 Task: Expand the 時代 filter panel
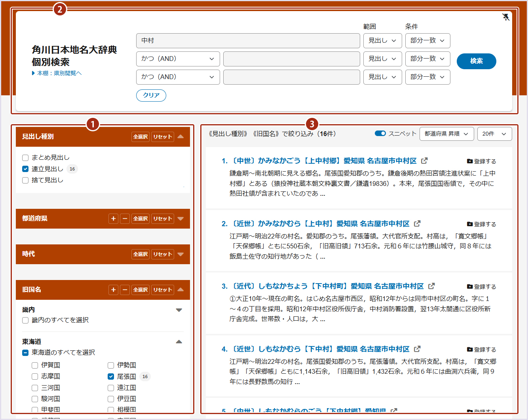tap(180, 254)
